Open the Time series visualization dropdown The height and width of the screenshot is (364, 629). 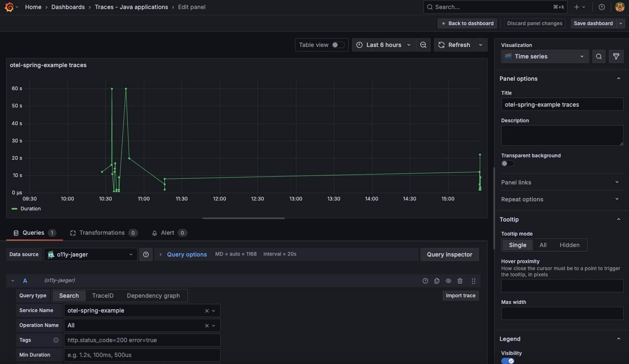pyautogui.click(x=545, y=56)
